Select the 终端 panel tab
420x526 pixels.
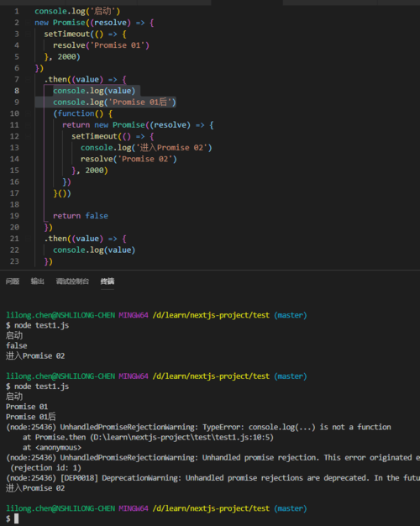coord(108,281)
